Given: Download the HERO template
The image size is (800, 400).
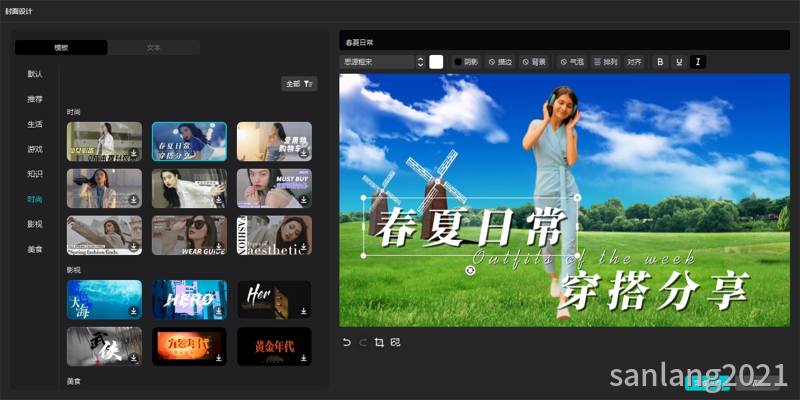Looking at the screenshot, I should (x=218, y=311).
